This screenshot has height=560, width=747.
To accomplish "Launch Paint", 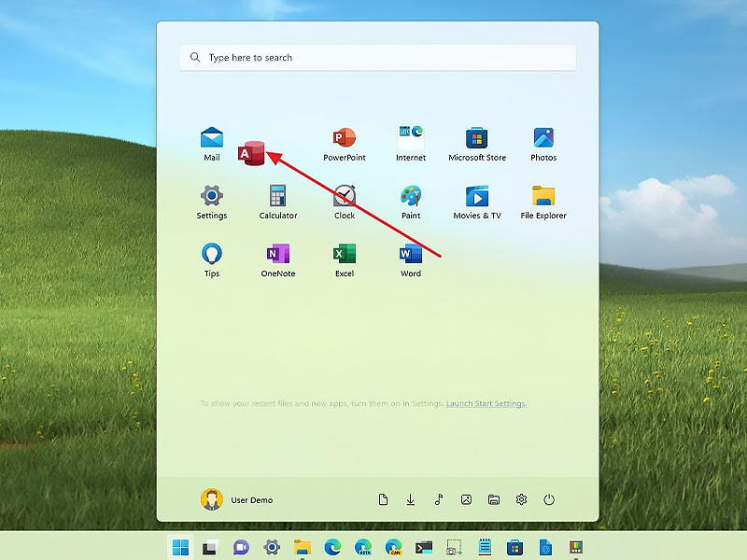I will (x=410, y=203).
